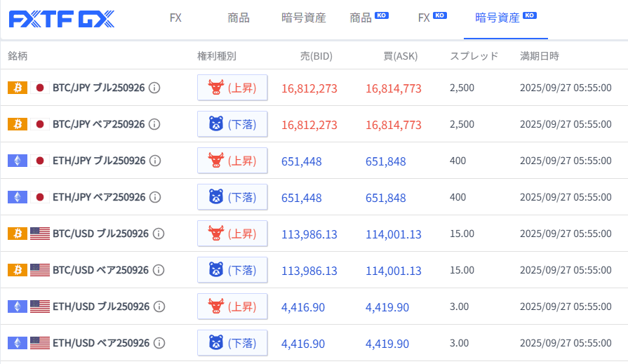Switch to the FX tab
The width and height of the screenshot is (628, 364).
point(175,18)
